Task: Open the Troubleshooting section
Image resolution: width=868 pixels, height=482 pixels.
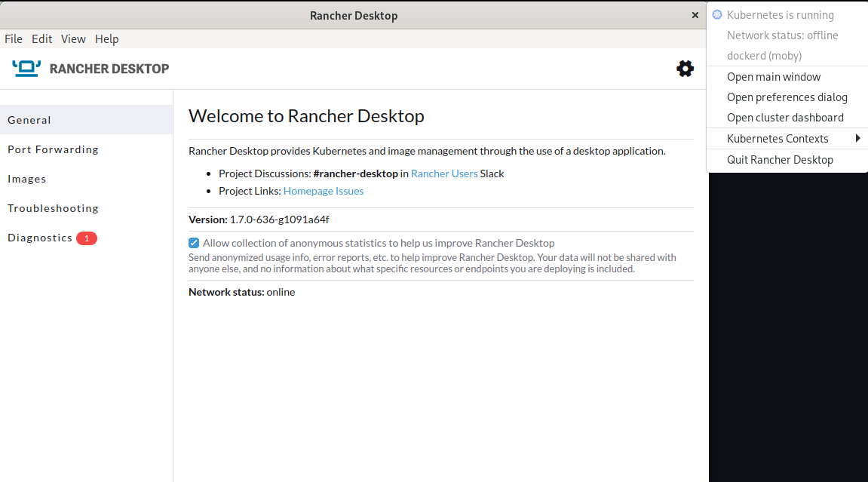Action: [x=53, y=207]
